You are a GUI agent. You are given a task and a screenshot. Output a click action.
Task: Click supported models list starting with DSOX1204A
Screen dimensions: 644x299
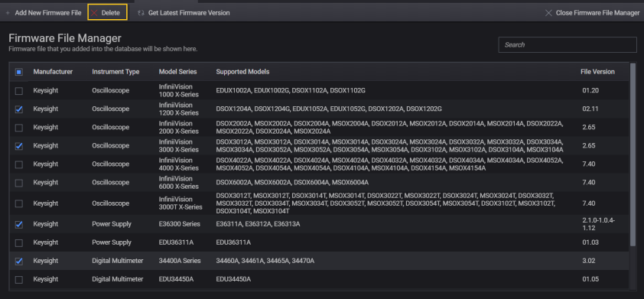[329, 109]
